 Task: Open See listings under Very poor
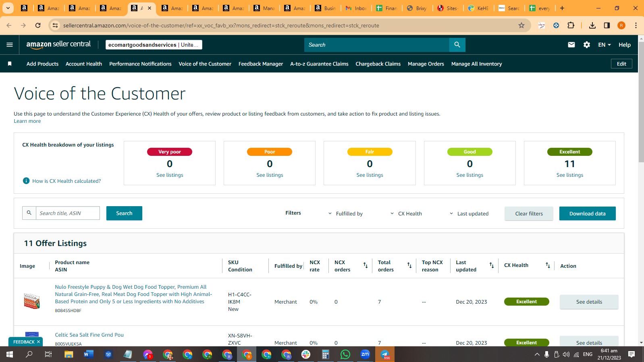click(x=170, y=175)
